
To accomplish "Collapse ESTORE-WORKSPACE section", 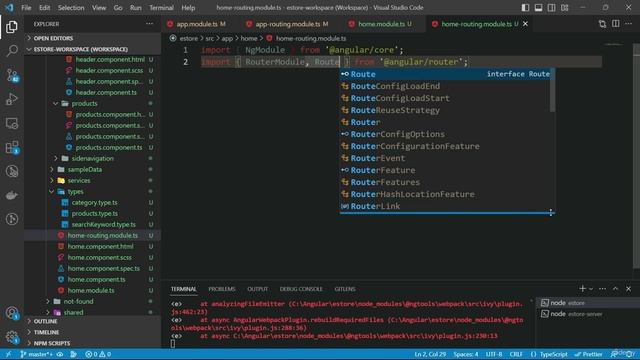I will [93, 49].
